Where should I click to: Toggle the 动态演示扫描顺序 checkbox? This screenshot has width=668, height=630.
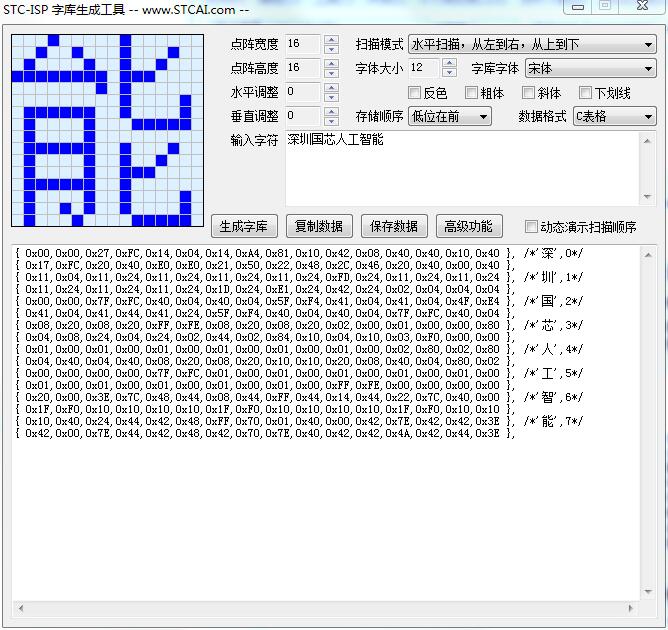(531, 226)
